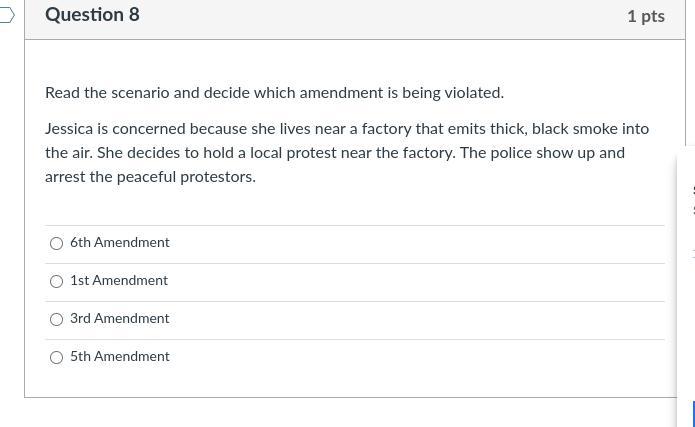
Task: Select the 3rd Amendment radio button
Action: point(57,319)
